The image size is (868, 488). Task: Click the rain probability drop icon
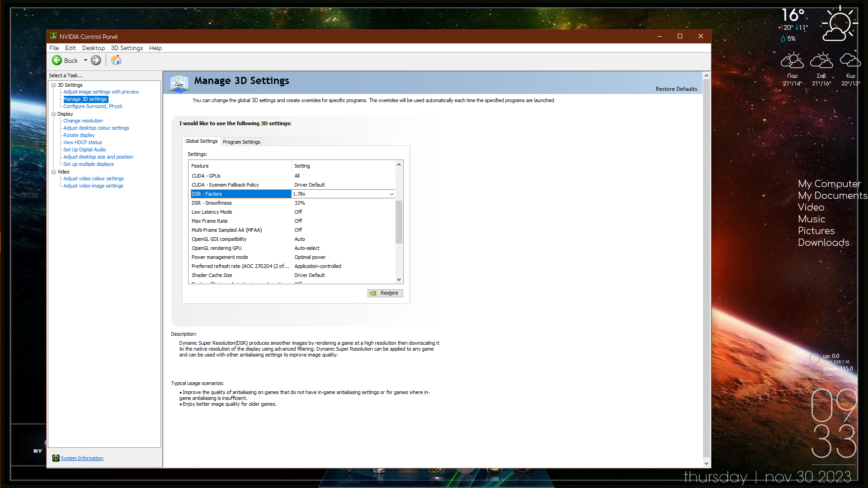783,39
